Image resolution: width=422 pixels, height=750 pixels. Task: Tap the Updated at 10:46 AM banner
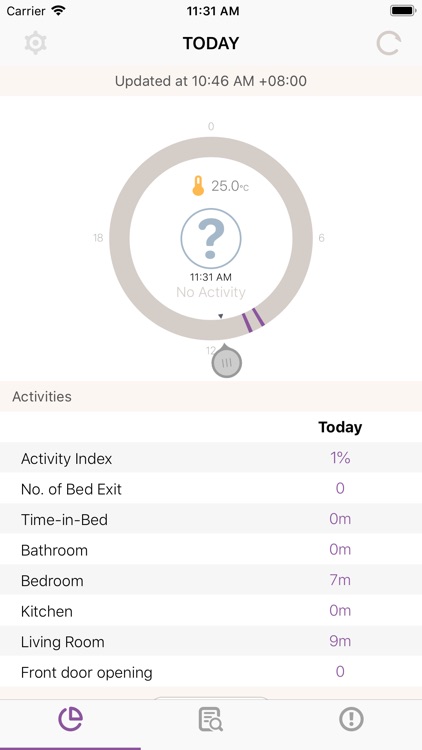(x=211, y=81)
